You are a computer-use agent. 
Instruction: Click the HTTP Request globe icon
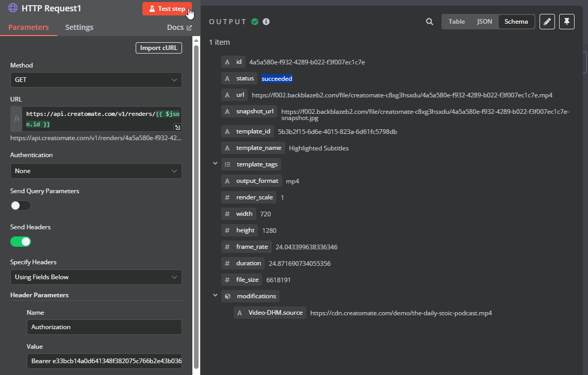pyautogui.click(x=13, y=8)
